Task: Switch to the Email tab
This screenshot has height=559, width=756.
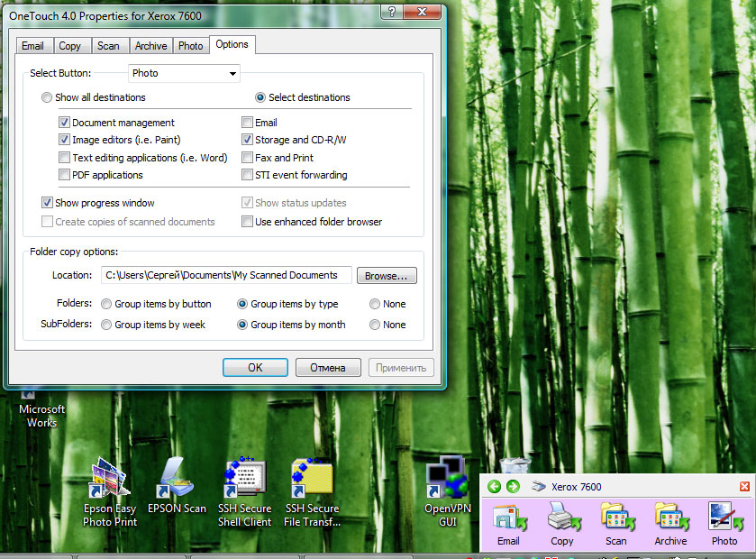Action: click(x=32, y=46)
